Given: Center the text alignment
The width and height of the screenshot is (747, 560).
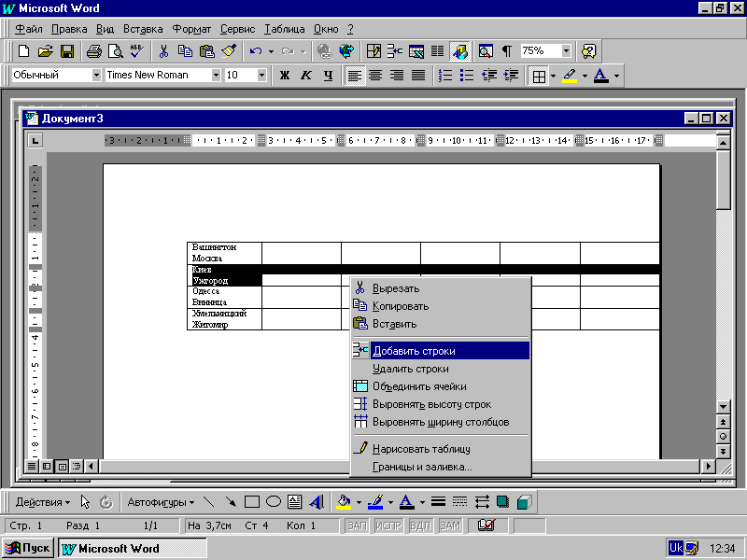Looking at the screenshot, I should (x=375, y=76).
